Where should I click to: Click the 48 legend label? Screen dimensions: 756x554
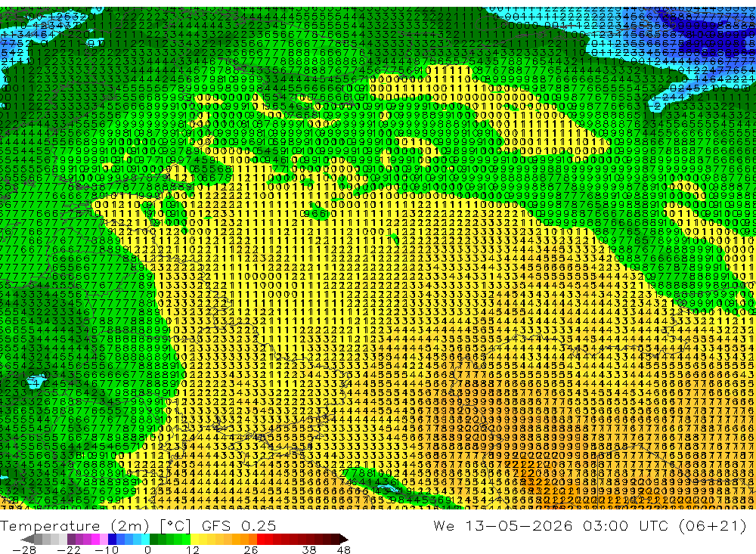(344, 549)
